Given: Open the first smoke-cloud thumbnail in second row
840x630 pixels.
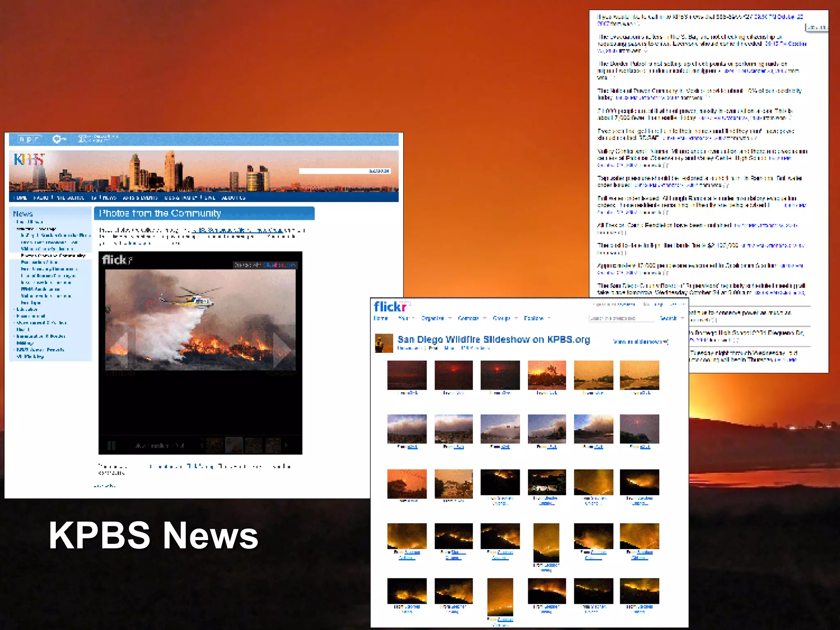Looking at the screenshot, I should (x=407, y=429).
